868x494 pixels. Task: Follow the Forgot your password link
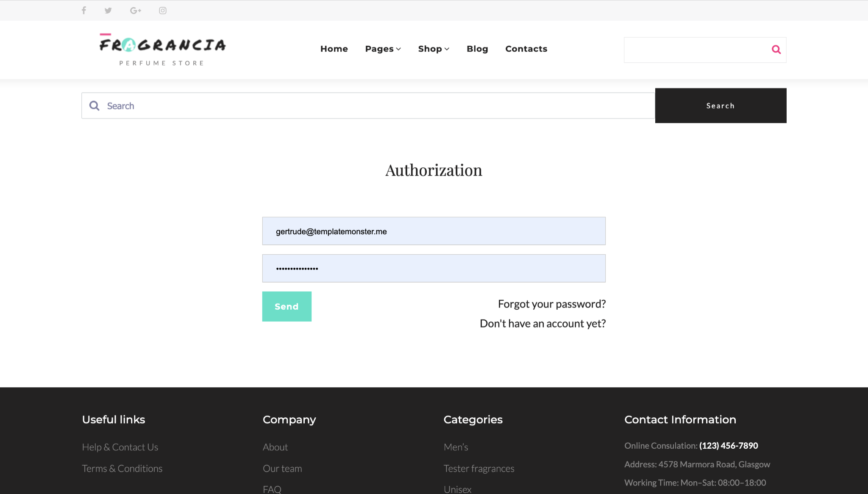tap(552, 304)
